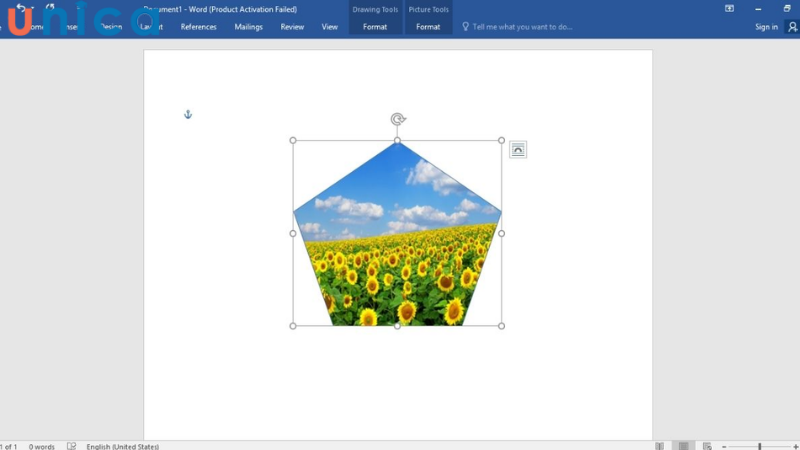This screenshot has height=450, width=800.
Task: Open the Mailings tab
Action: click(x=248, y=27)
